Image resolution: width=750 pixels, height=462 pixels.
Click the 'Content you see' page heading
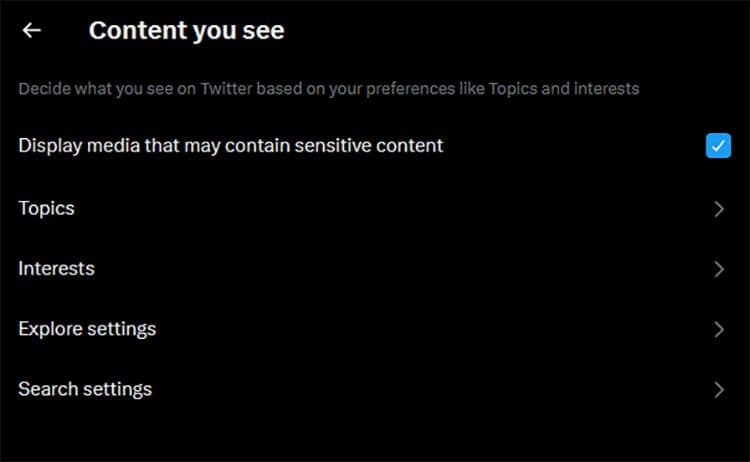(186, 31)
